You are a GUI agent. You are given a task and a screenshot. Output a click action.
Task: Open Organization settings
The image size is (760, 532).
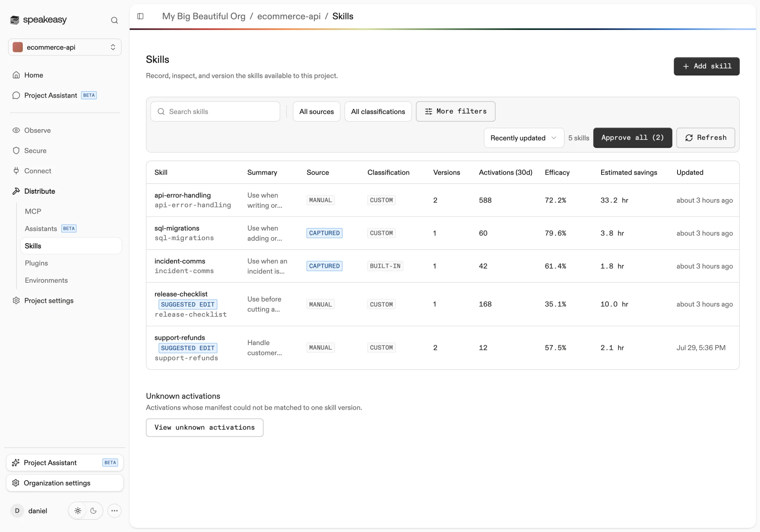tap(65, 483)
